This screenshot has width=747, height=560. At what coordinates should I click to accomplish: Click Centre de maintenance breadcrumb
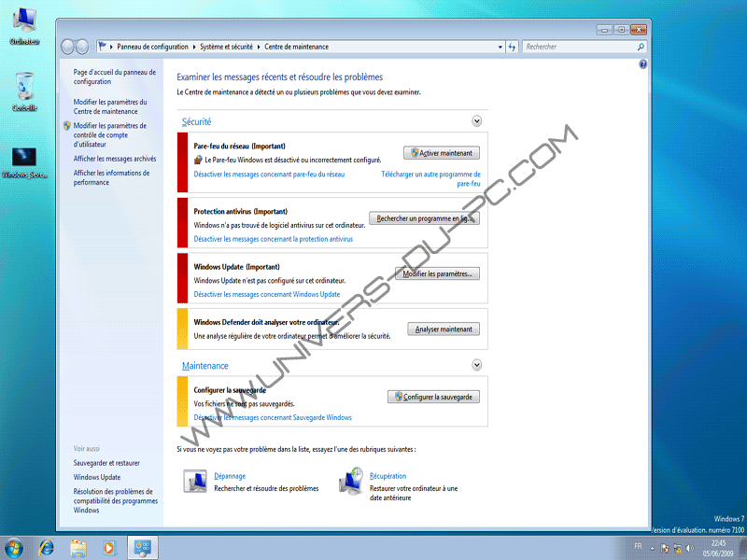[x=296, y=47]
